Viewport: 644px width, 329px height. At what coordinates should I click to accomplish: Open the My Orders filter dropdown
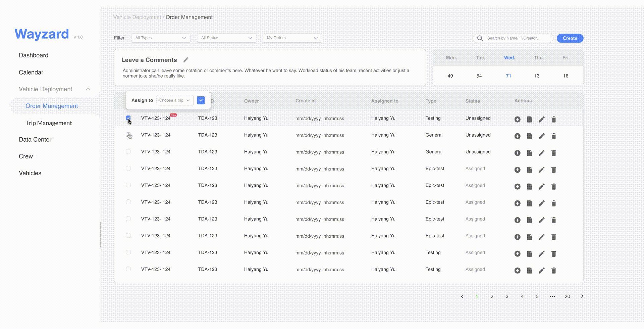tap(292, 38)
